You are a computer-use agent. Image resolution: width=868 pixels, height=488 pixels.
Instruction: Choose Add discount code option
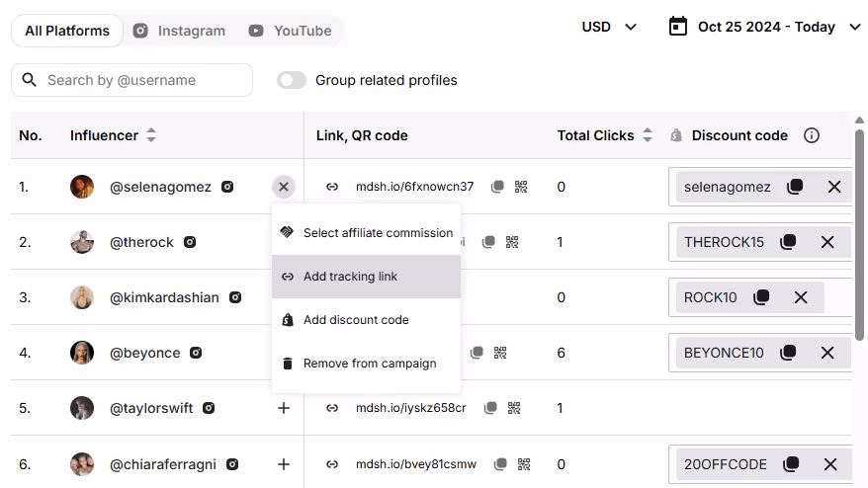[366, 320]
